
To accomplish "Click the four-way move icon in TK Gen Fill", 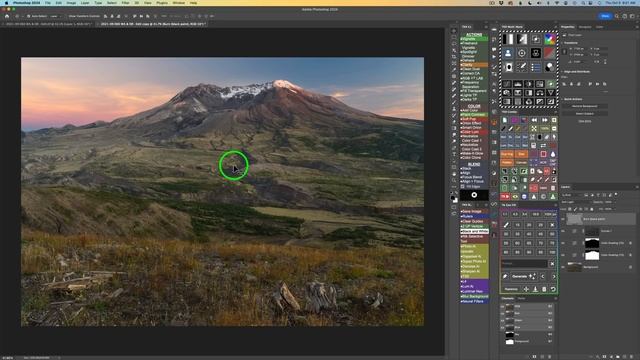I will pos(526,289).
